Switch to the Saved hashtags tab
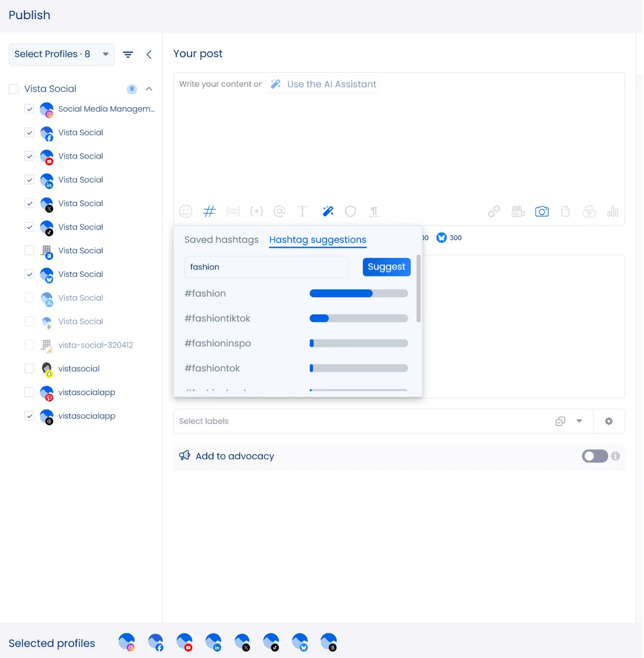This screenshot has height=658, width=644. coord(221,240)
